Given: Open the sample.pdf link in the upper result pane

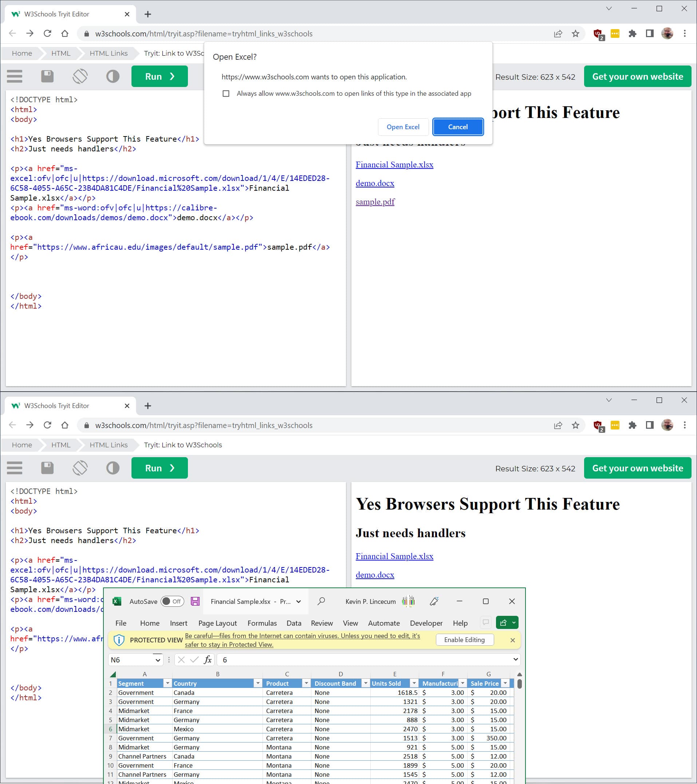Looking at the screenshot, I should click(375, 202).
